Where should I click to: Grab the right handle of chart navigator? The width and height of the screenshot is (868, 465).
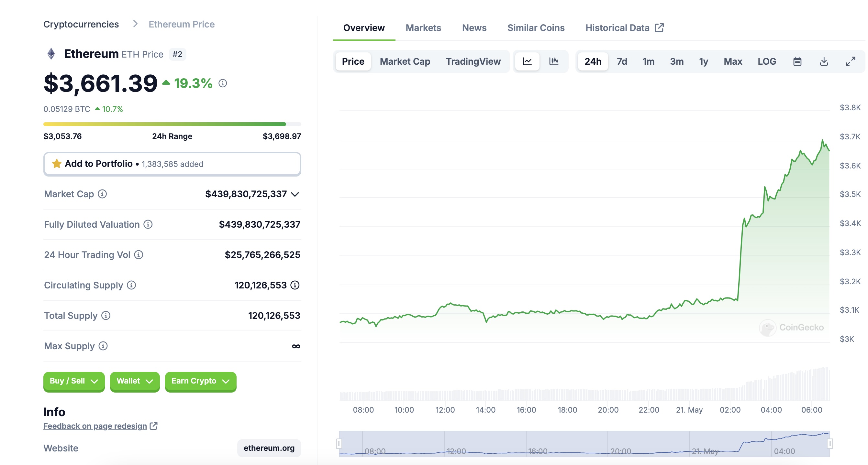coord(830,444)
